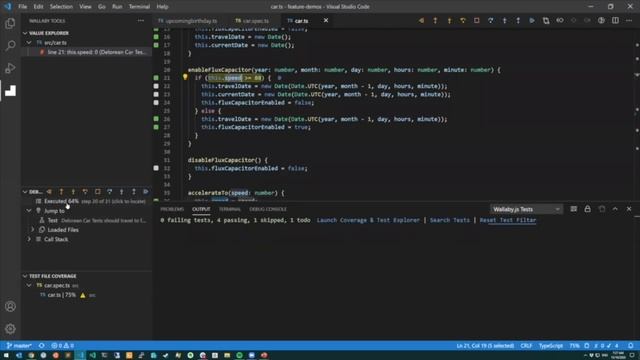Screen dimensions: 640x360
Task: Open the File menu
Action: [22, 7]
